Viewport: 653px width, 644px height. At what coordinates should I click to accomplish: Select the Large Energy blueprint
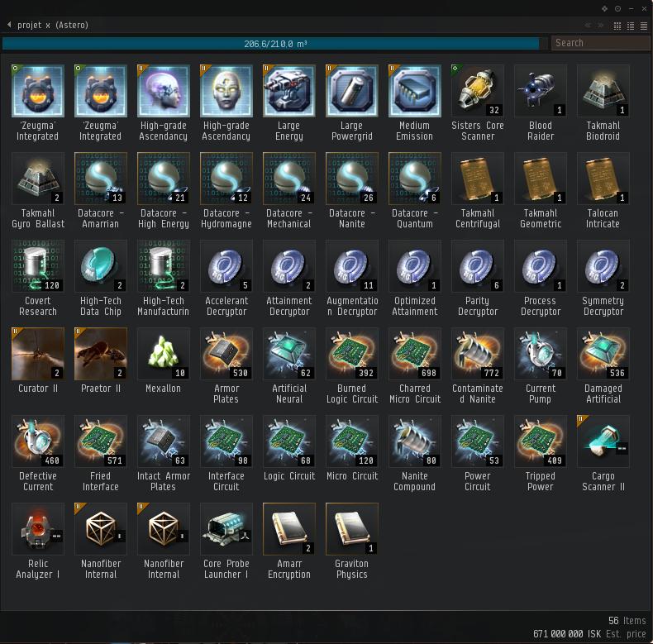(x=289, y=91)
